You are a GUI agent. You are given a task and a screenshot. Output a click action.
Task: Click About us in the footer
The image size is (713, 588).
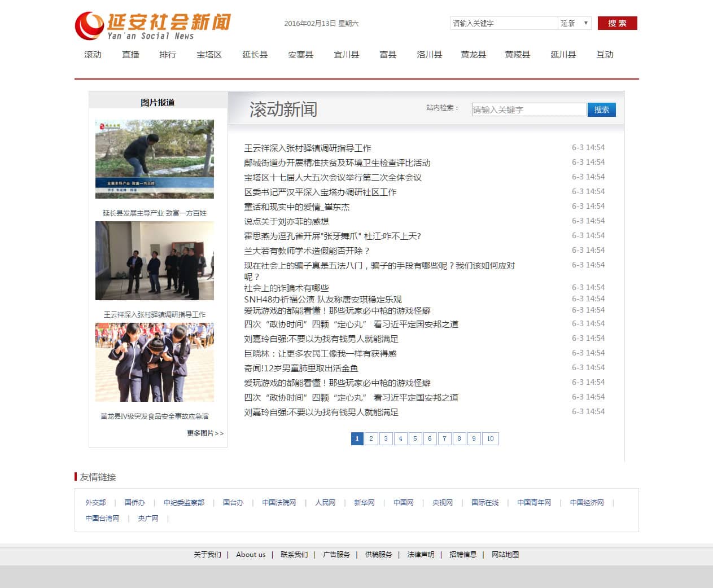pyautogui.click(x=251, y=554)
